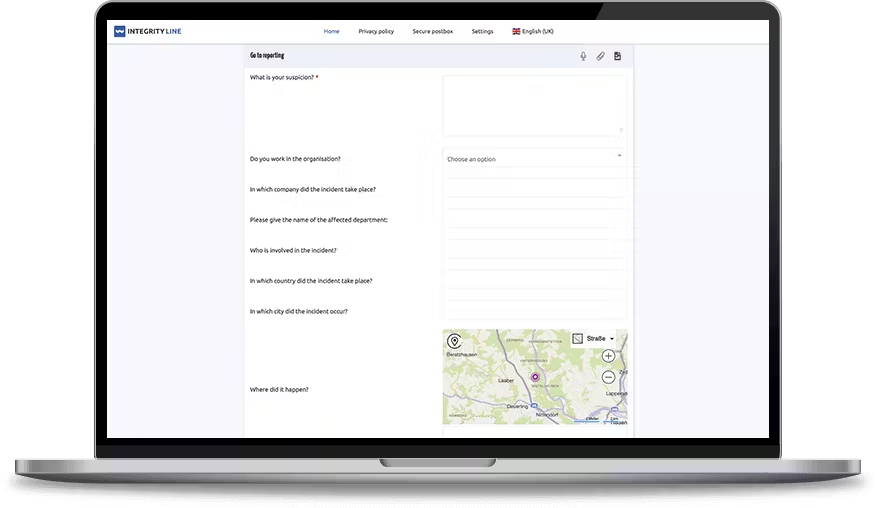The width and height of the screenshot is (877, 508).
Task: Zoom in on the map
Action: 608,356
